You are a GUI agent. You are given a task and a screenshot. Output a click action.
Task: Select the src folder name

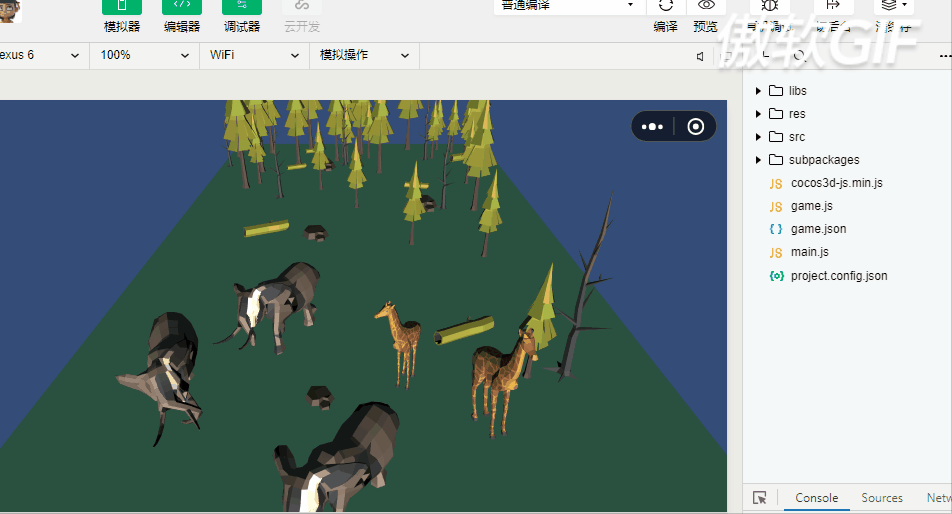tap(797, 137)
